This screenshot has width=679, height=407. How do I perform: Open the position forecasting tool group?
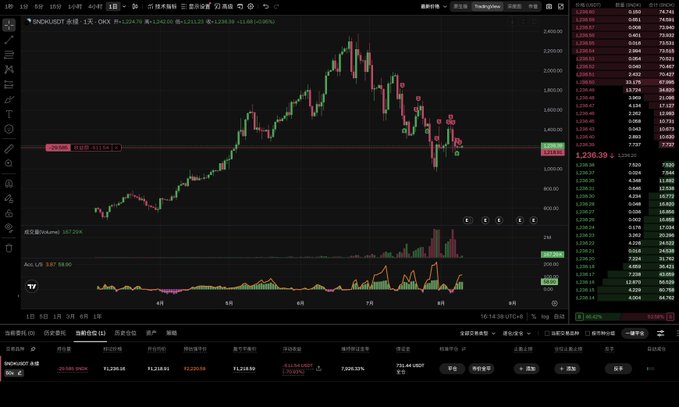[9, 84]
